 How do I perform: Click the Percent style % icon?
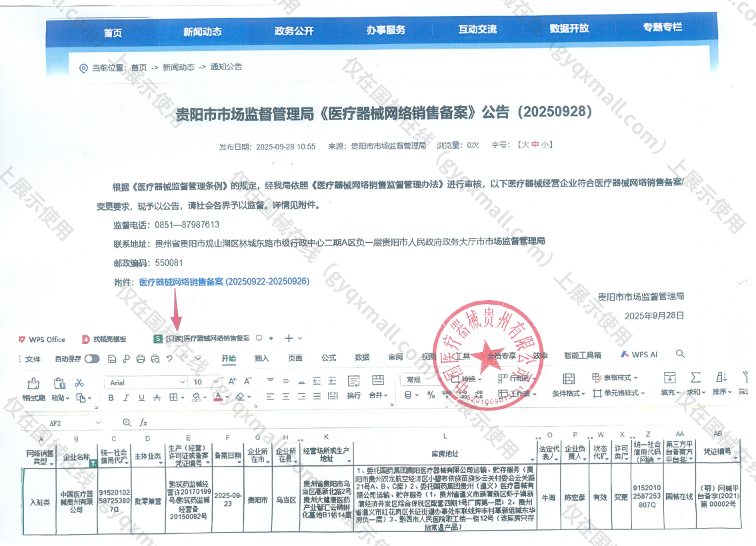pos(431,395)
